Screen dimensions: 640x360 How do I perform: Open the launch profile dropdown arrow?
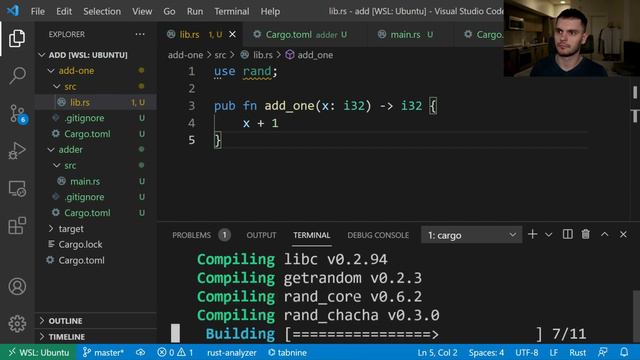[549, 235]
